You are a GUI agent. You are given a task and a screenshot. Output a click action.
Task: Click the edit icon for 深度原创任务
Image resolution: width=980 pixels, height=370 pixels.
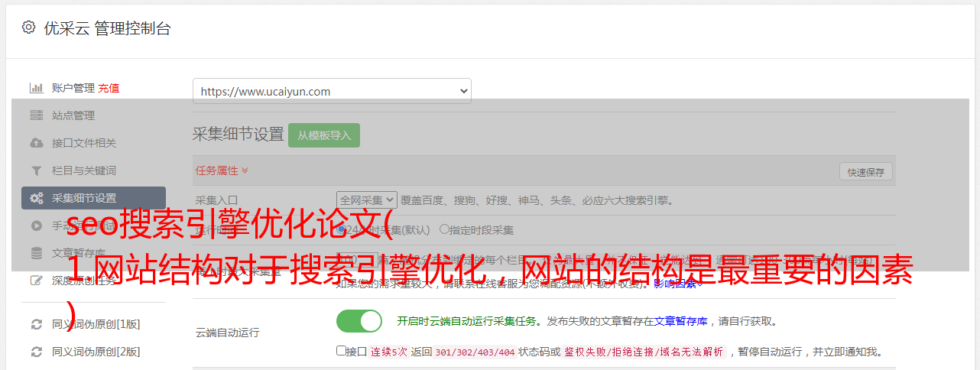pos(36,281)
